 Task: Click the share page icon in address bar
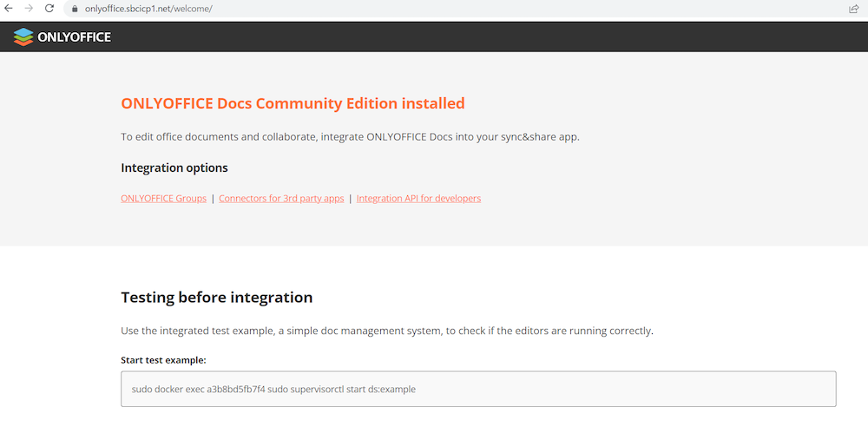(853, 9)
